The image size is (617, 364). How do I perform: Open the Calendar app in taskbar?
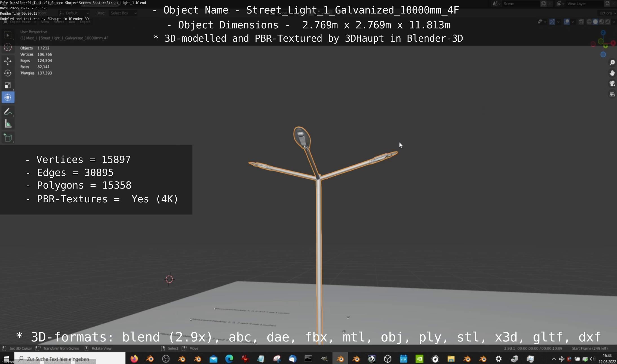pyautogui.click(x=404, y=359)
